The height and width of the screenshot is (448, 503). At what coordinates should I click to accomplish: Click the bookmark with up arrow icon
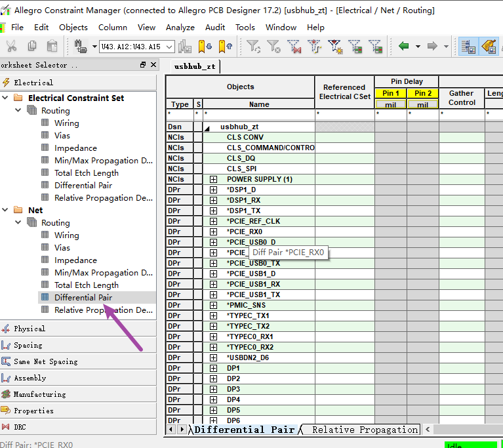225,47
